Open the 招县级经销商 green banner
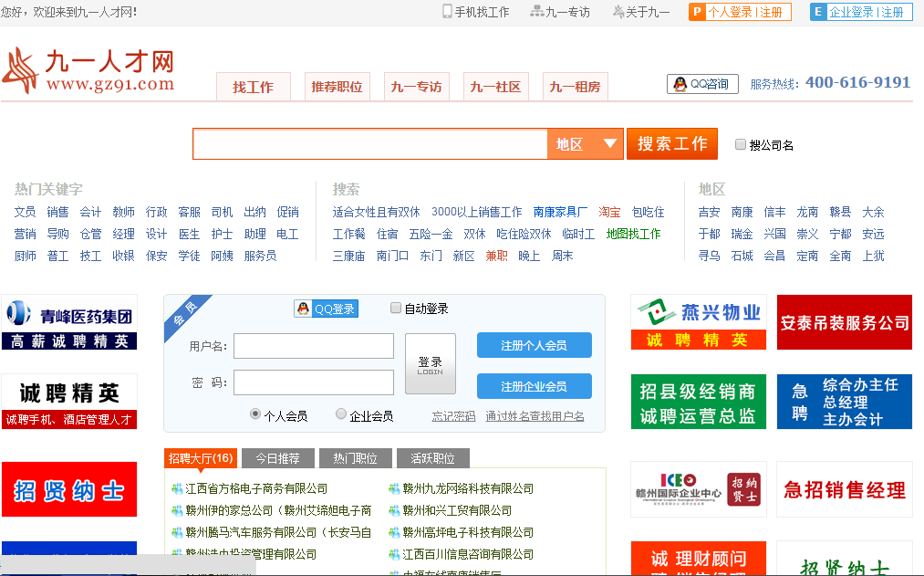 (699, 402)
